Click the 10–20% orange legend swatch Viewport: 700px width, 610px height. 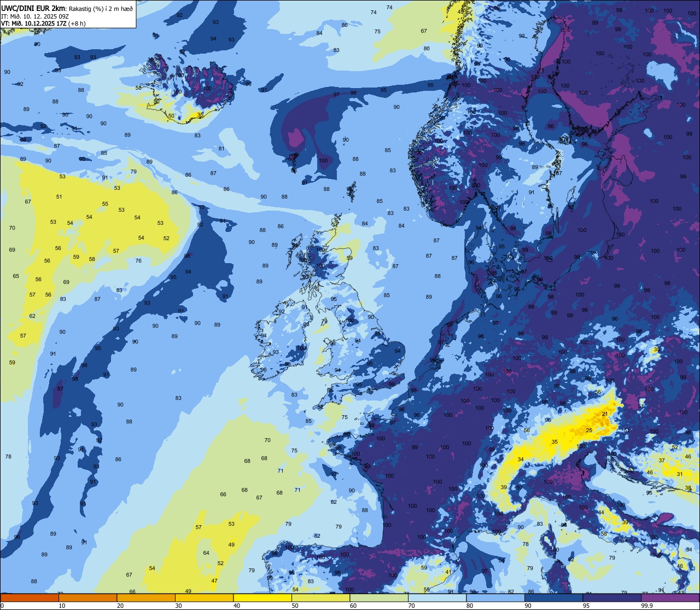tap(87, 597)
